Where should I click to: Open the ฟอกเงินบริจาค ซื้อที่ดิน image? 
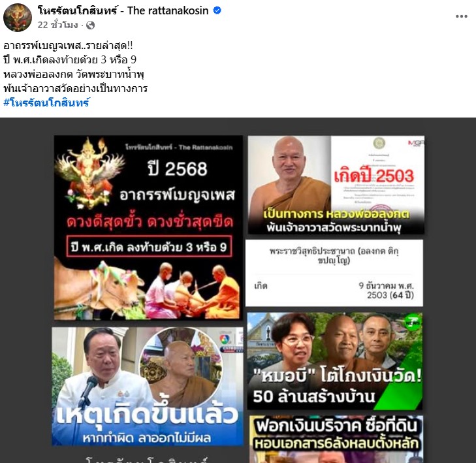point(336,439)
